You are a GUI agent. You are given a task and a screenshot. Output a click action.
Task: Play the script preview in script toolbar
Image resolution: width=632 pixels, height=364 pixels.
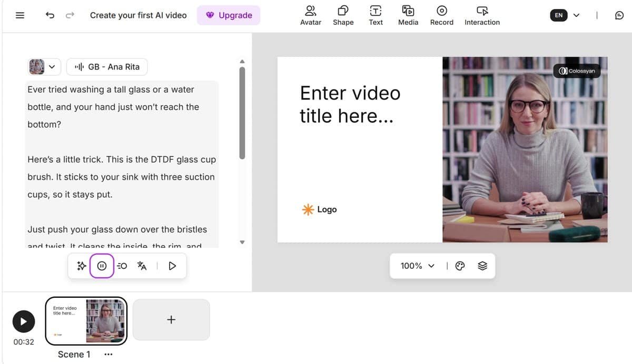point(172,266)
